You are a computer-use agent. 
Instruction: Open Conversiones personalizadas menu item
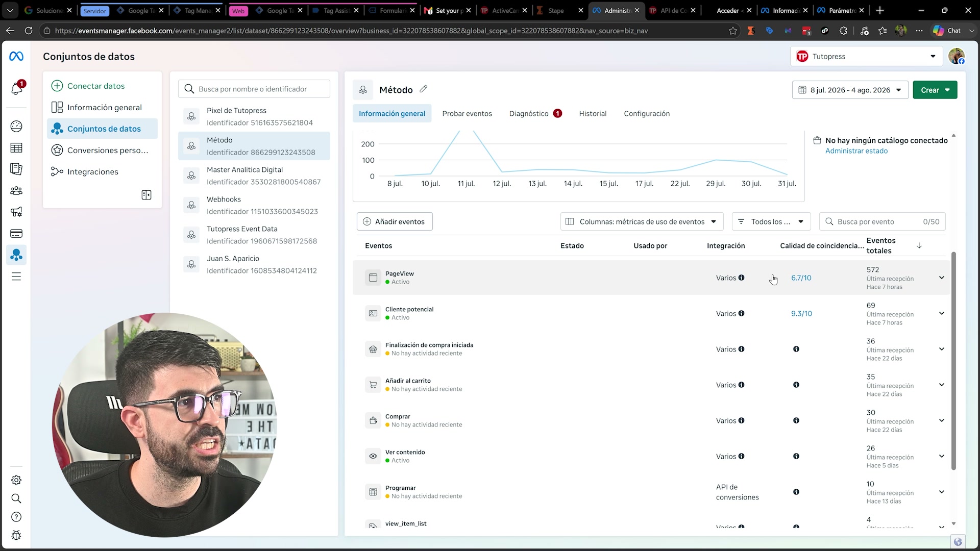(102, 150)
